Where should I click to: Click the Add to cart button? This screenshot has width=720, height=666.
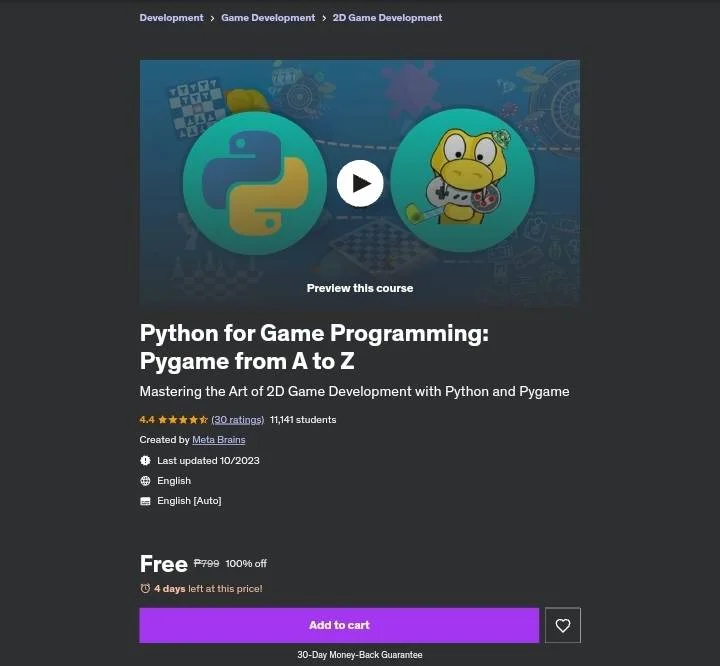coord(339,625)
